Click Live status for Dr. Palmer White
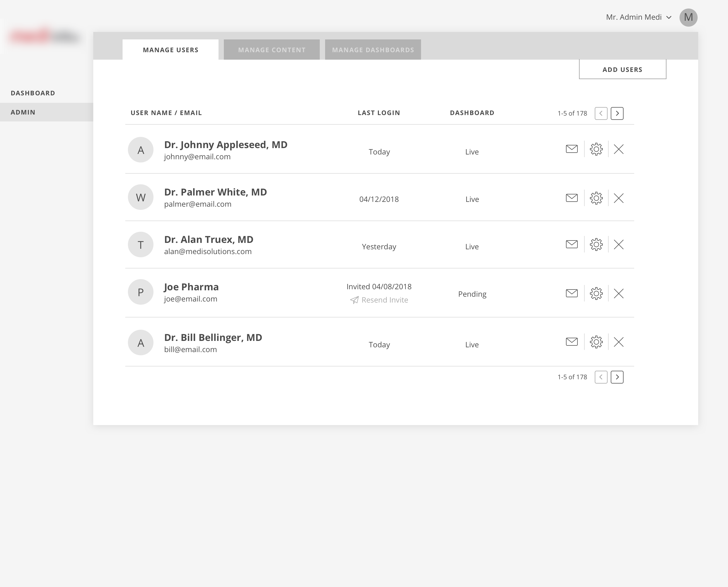 pyautogui.click(x=472, y=199)
